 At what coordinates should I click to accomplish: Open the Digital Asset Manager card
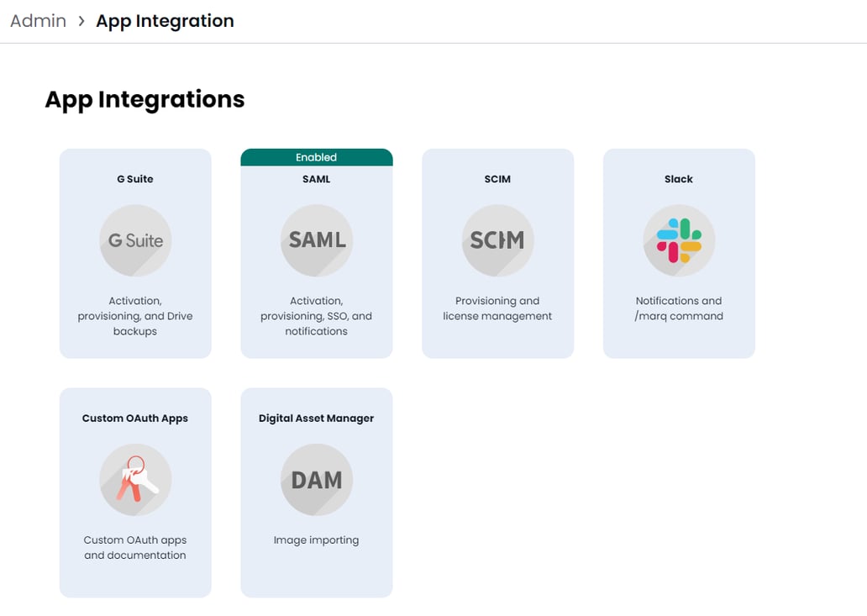(317, 492)
